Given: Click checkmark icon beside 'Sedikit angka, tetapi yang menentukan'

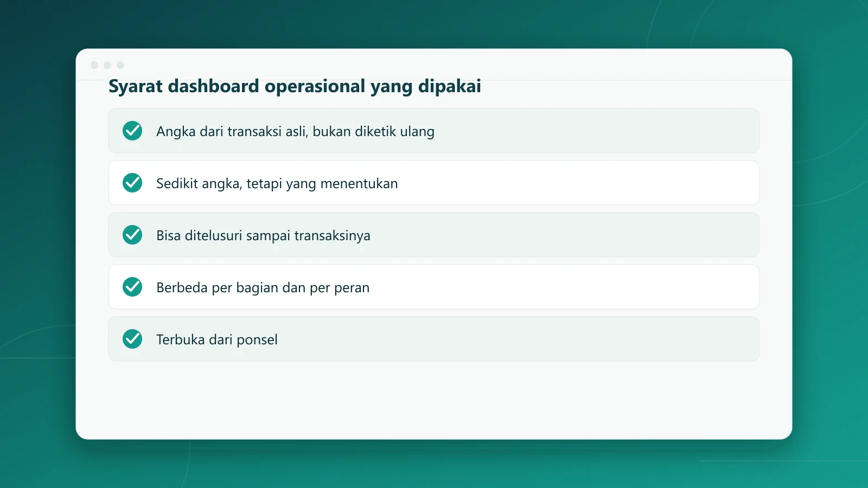Looking at the screenshot, I should [132, 183].
